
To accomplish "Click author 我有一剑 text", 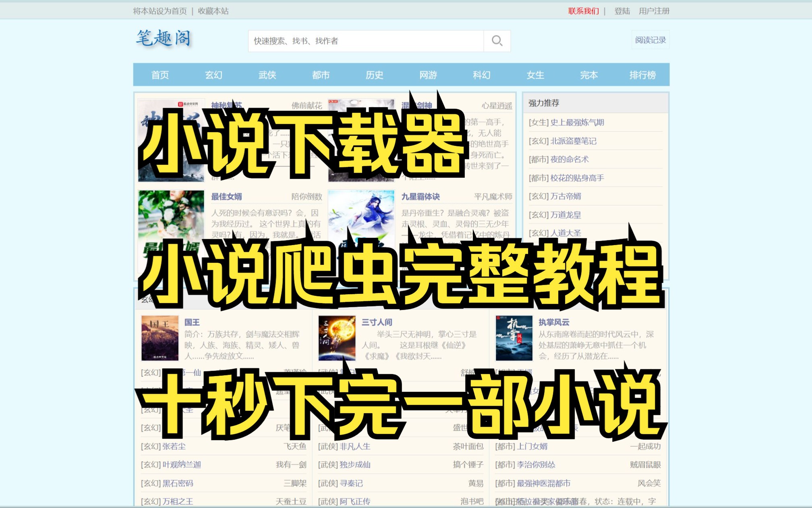I will tap(291, 464).
